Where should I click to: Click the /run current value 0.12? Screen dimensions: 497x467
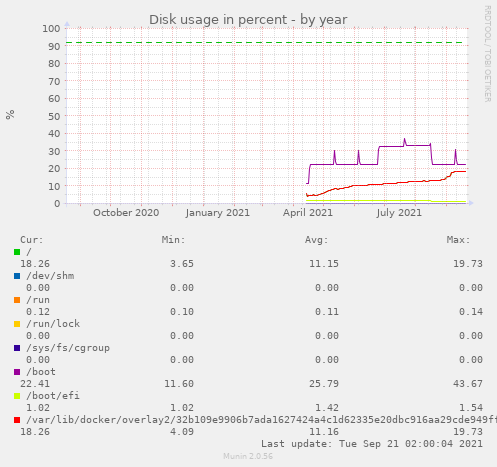coord(38,312)
